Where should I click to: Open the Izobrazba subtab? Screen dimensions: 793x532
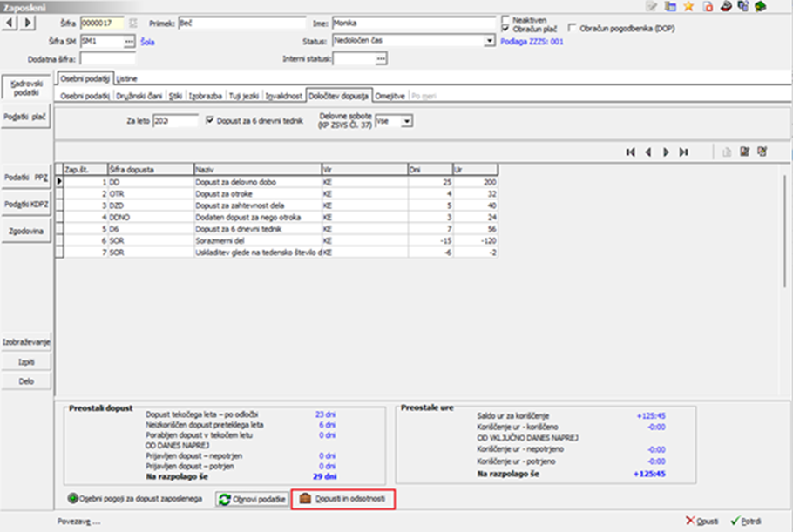tap(206, 96)
